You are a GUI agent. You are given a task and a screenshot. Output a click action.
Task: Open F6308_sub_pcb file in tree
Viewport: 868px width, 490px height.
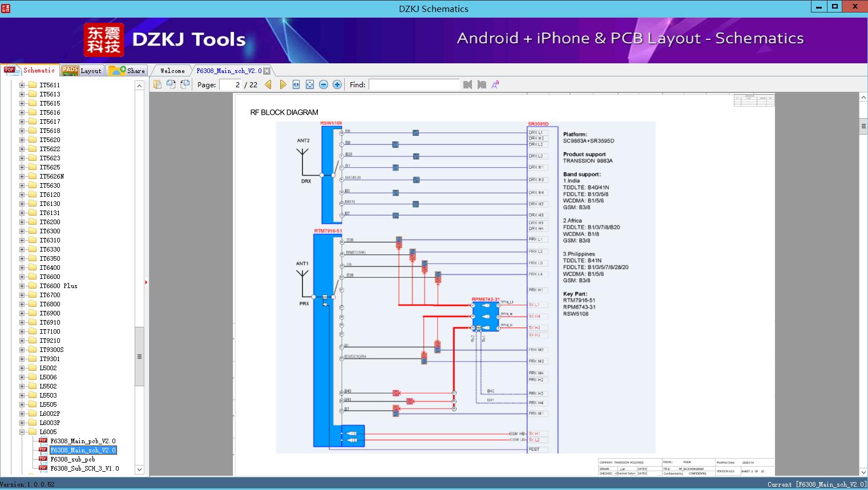coord(72,459)
